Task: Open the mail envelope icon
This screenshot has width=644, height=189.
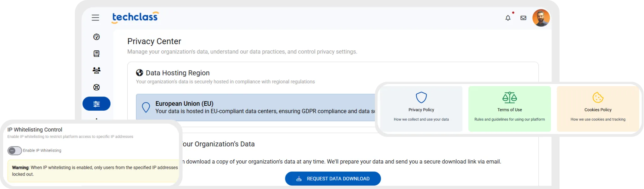Action: tap(523, 18)
